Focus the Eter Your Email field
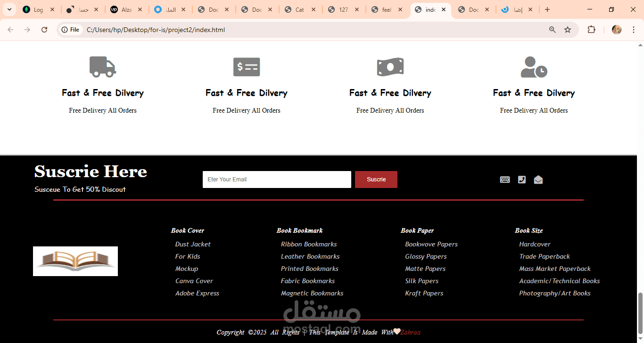644x343 pixels. click(277, 180)
